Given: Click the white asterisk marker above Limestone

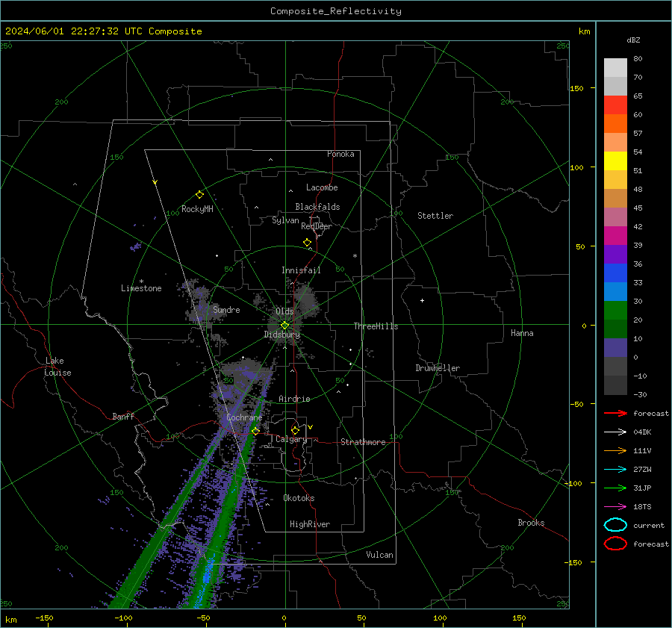Looking at the screenshot, I should 141,282.
